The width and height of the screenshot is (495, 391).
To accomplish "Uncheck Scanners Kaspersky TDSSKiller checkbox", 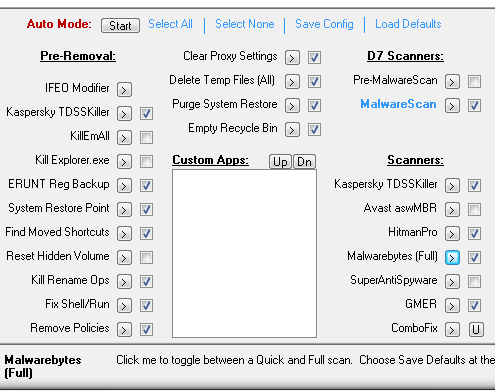I will coord(474,186).
